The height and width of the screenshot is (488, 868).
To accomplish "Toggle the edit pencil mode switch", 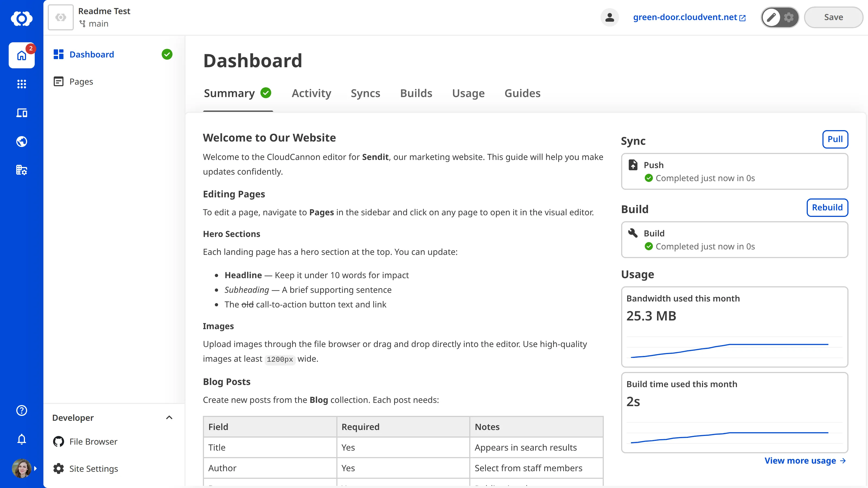I will pos(771,17).
